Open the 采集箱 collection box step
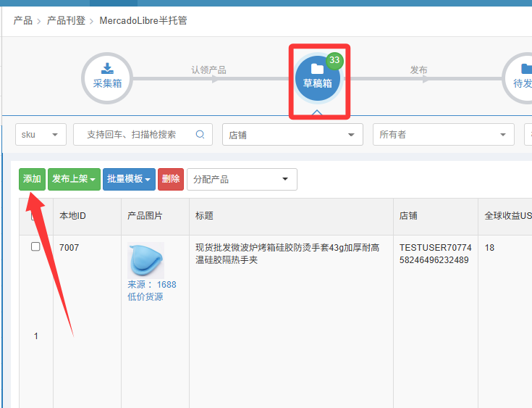The height and width of the screenshot is (408, 532). coord(107,77)
